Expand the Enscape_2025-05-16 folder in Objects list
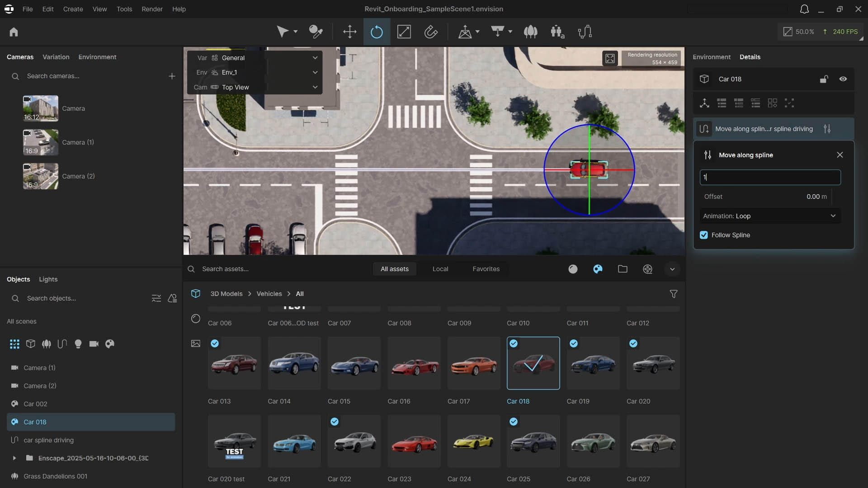 [x=15, y=458]
